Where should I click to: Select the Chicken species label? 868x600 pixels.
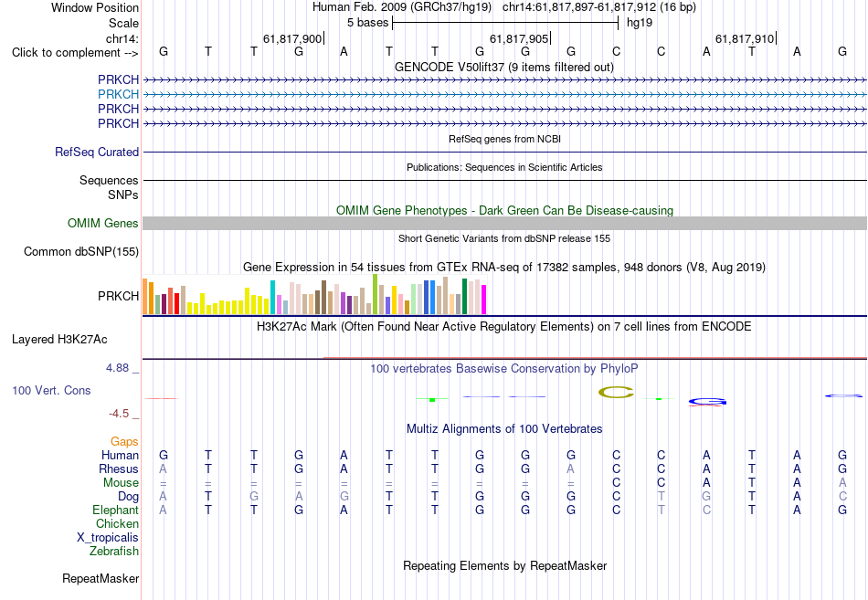(x=117, y=523)
